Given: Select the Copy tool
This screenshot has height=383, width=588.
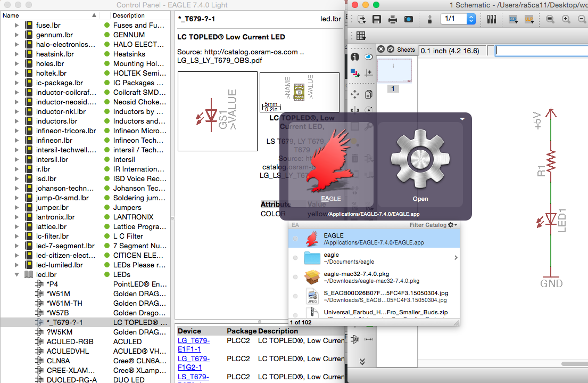Looking at the screenshot, I should point(369,94).
